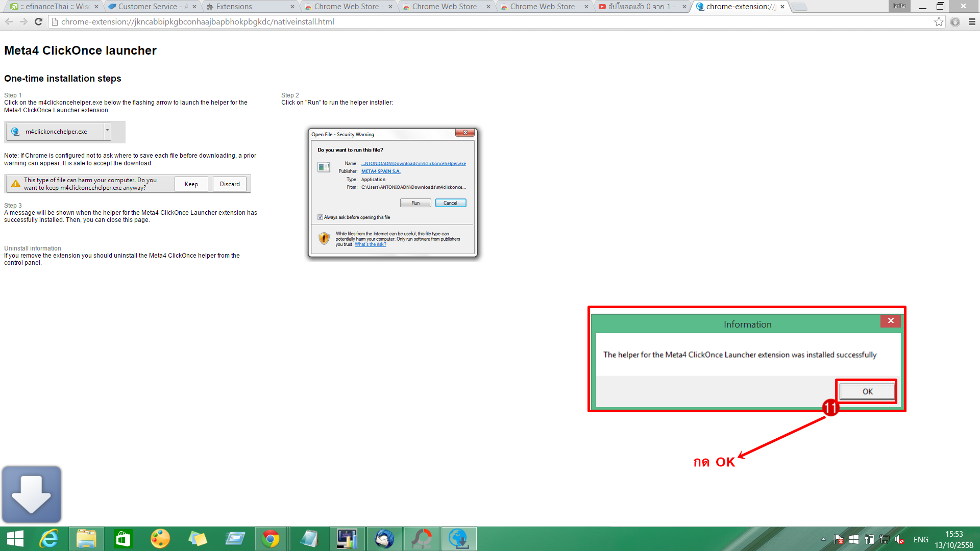
Task: Show hidden system tray icons
Action: [x=823, y=539]
